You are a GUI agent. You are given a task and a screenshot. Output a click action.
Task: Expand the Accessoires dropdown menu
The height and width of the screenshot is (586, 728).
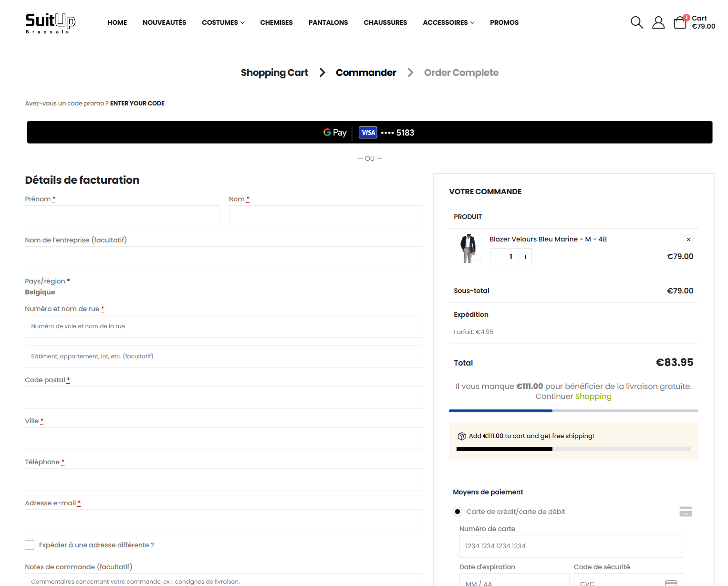coord(448,22)
